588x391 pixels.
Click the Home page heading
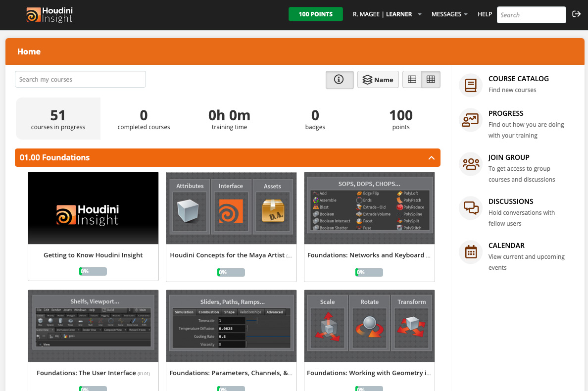click(x=29, y=52)
